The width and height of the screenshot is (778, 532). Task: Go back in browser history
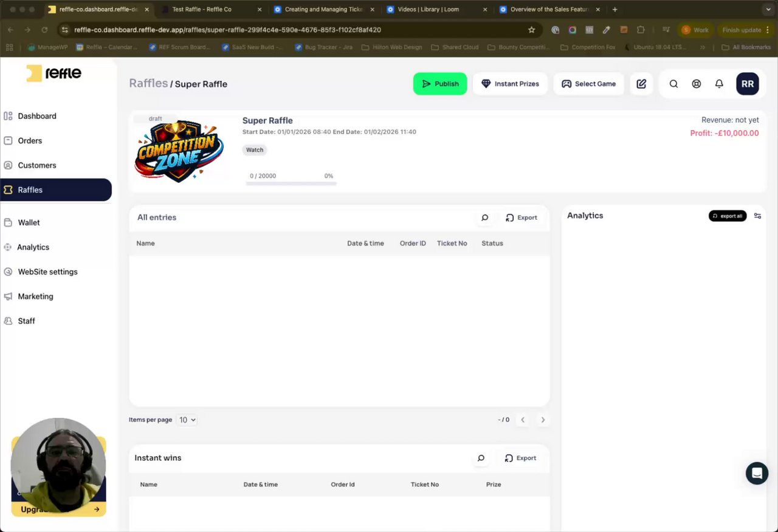(10, 30)
